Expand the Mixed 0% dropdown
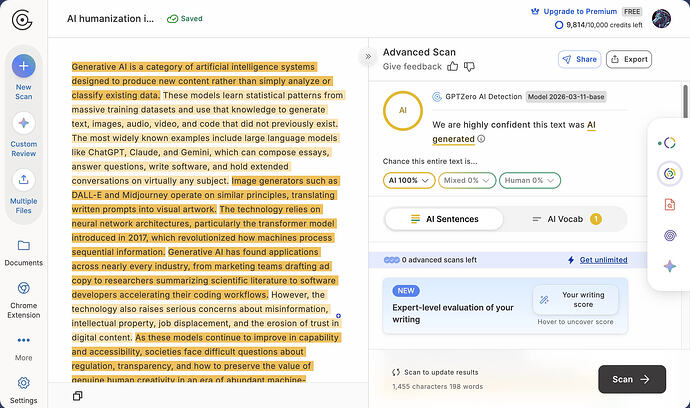Screen dimensions: 690x408 point(467,180)
